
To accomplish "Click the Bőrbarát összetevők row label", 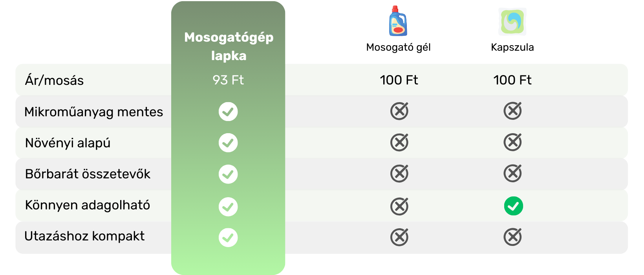I will tap(88, 174).
